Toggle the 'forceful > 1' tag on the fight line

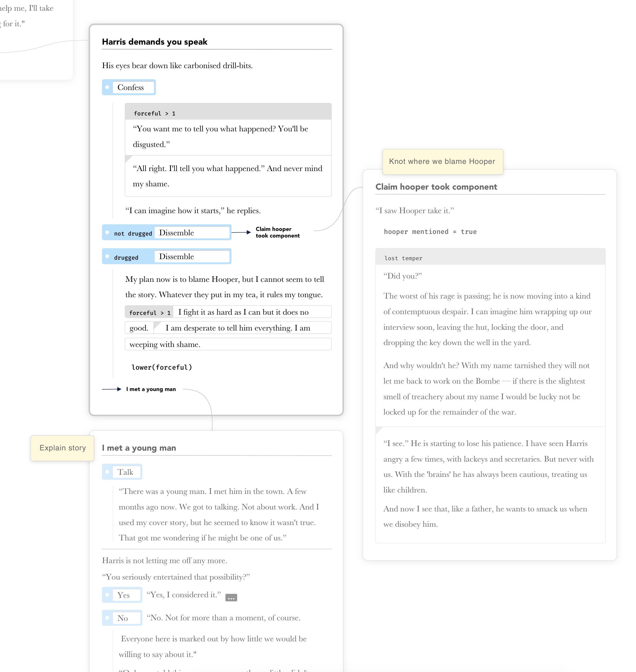[149, 312]
